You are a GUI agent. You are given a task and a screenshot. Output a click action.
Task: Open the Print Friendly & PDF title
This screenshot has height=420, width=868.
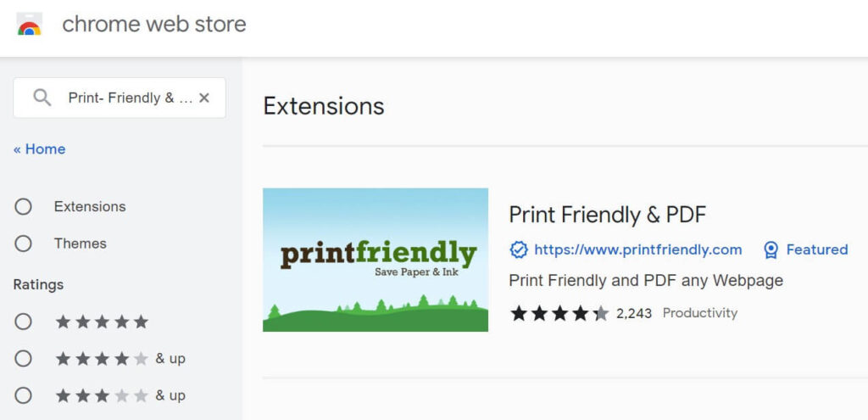point(607,215)
